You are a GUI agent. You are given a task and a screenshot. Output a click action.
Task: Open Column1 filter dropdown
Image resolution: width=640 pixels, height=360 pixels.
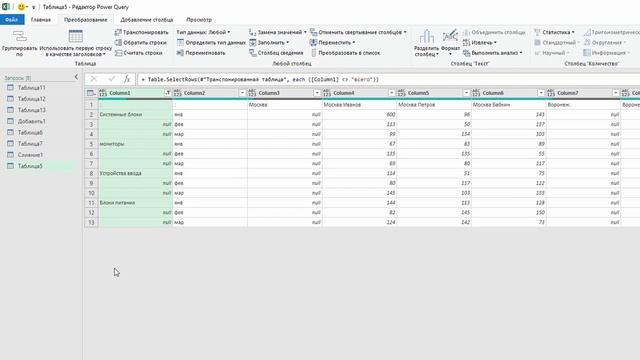(x=167, y=93)
